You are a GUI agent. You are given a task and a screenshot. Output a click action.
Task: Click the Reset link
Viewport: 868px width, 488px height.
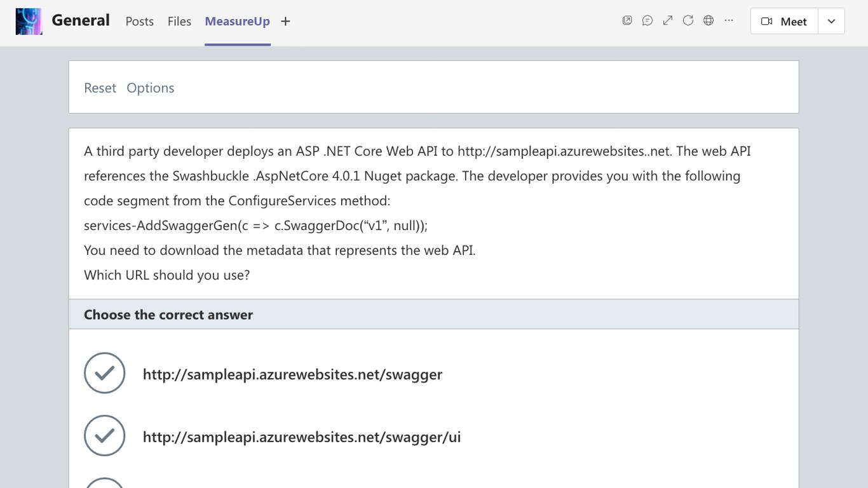pyautogui.click(x=100, y=88)
